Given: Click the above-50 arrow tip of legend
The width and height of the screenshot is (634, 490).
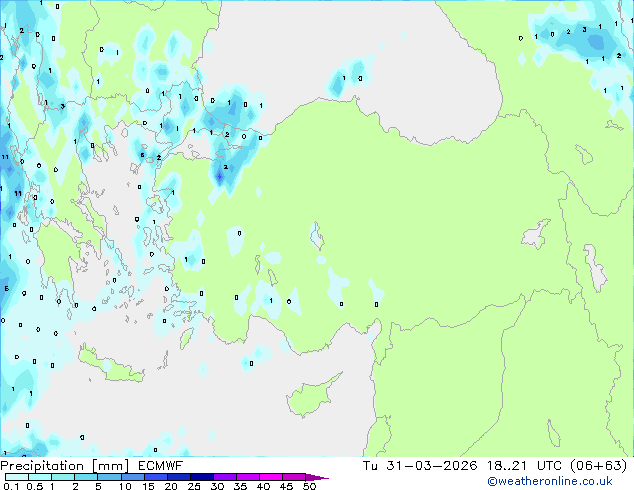Looking at the screenshot, I should (317, 477).
